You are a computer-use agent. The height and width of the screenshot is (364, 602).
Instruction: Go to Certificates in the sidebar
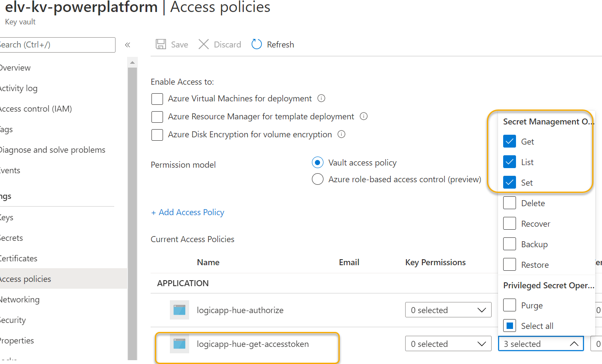(x=18, y=258)
